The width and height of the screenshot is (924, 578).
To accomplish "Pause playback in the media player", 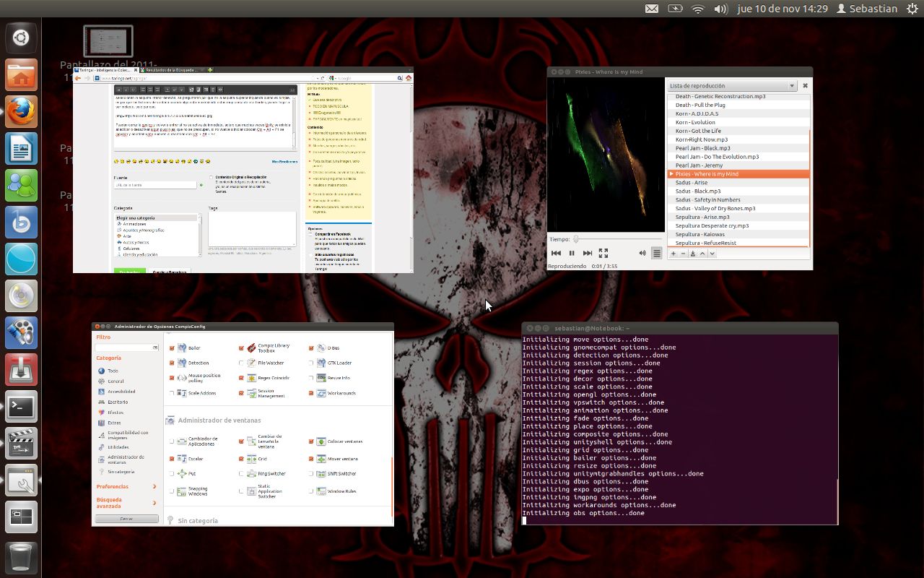I will [572, 253].
